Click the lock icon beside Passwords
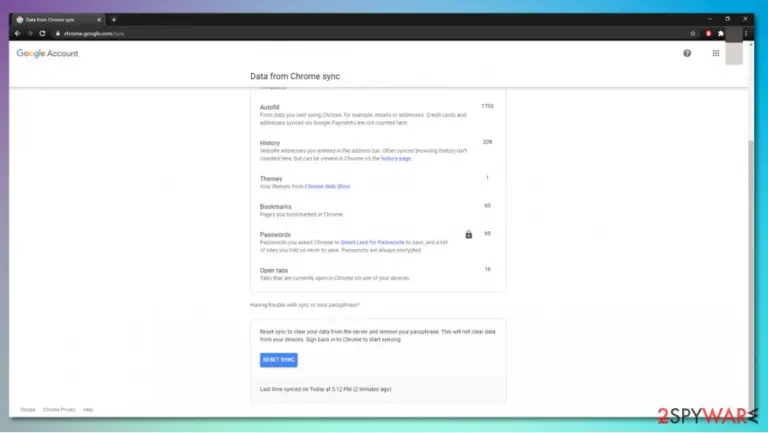Viewport: 768px width, 433px height. click(x=468, y=235)
